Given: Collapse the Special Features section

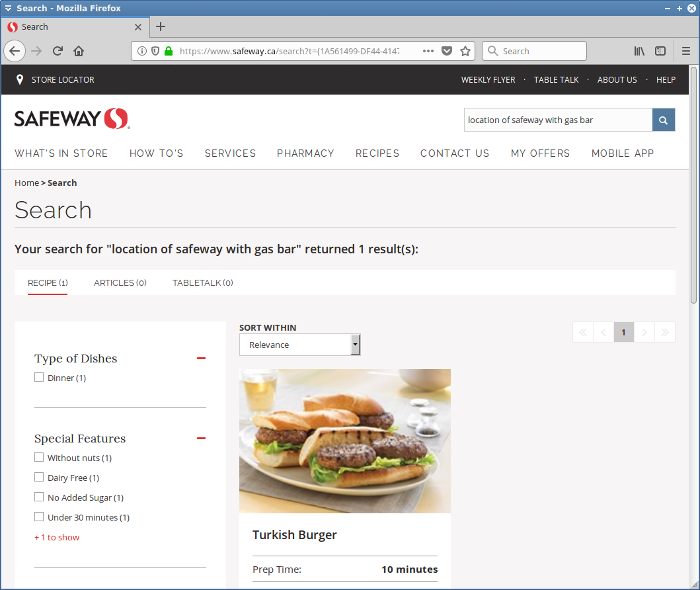Looking at the screenshot, I should pos(202,438).
